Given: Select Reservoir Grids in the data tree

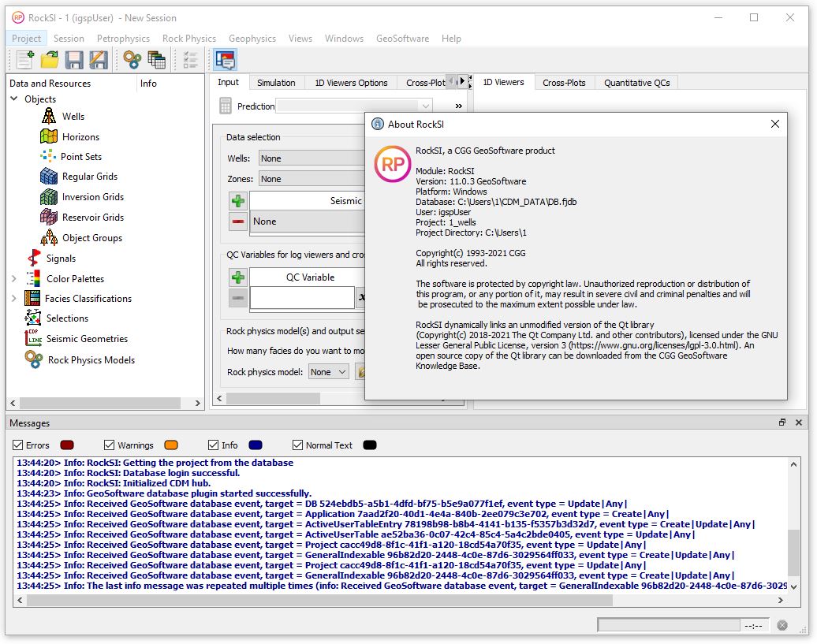Looking at the screenshot, I should (x=92, y=218).
